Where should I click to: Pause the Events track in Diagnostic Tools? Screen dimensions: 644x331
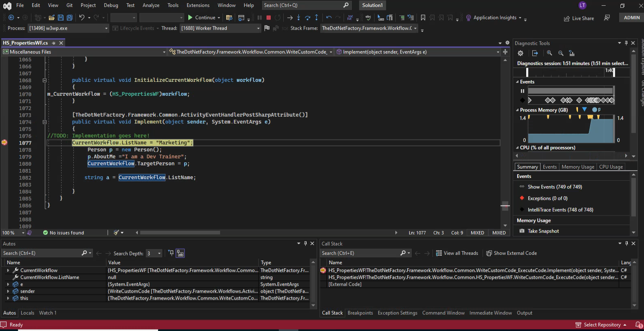pyautogui.click(x=523, y=91)
